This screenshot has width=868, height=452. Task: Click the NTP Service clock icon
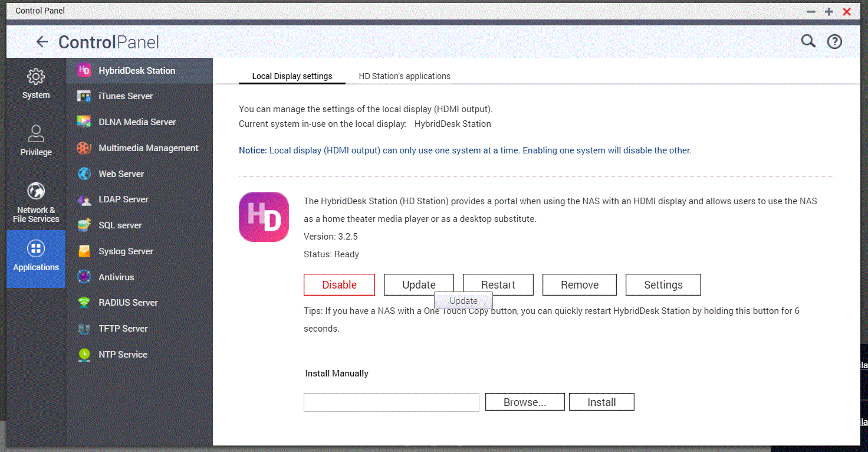point(84,355)
